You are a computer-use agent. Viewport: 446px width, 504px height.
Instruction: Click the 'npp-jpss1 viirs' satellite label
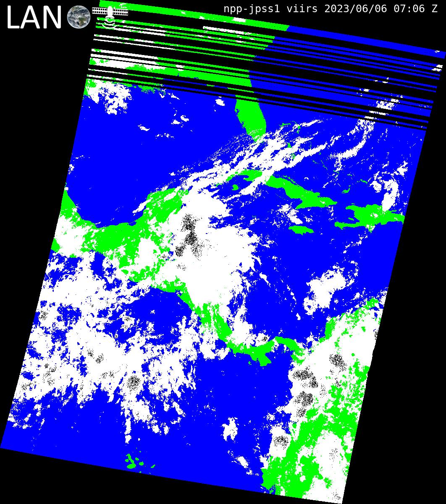pos(272,9)
